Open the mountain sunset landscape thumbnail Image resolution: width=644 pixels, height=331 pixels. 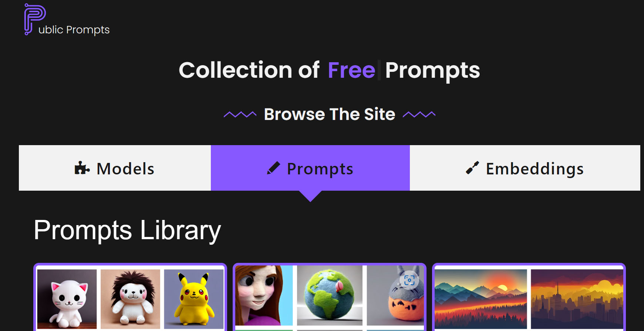tap(481, 299)
